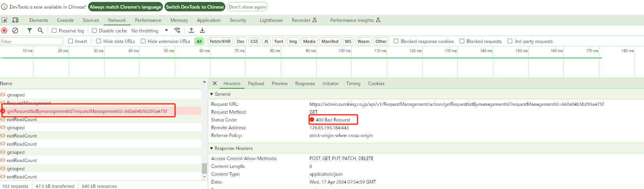644x189 pixels.
Task: Close the request details pane
Action: pyautogui.click(x=215, y=83)
